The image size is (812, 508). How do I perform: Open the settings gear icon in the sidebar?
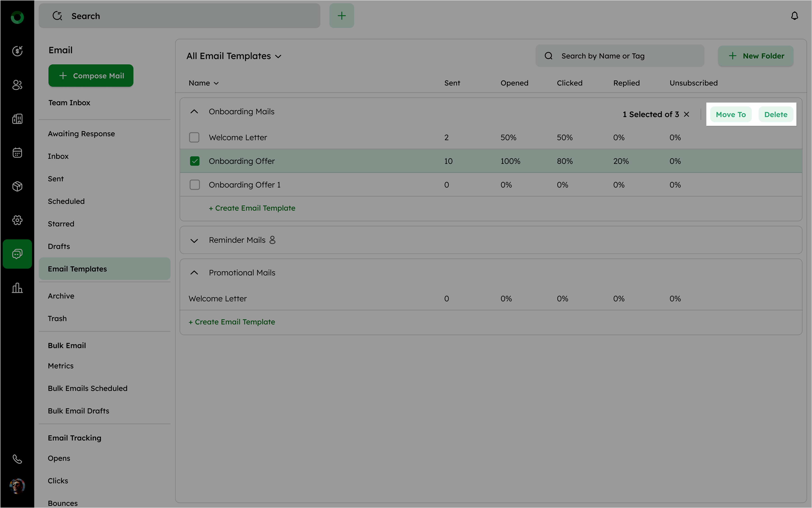[17, 220]
